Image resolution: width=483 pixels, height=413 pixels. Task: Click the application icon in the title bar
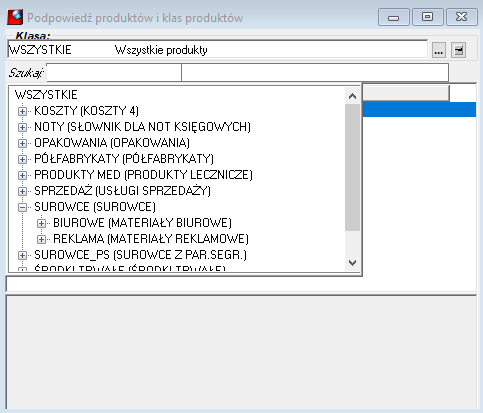click(15, 17)
